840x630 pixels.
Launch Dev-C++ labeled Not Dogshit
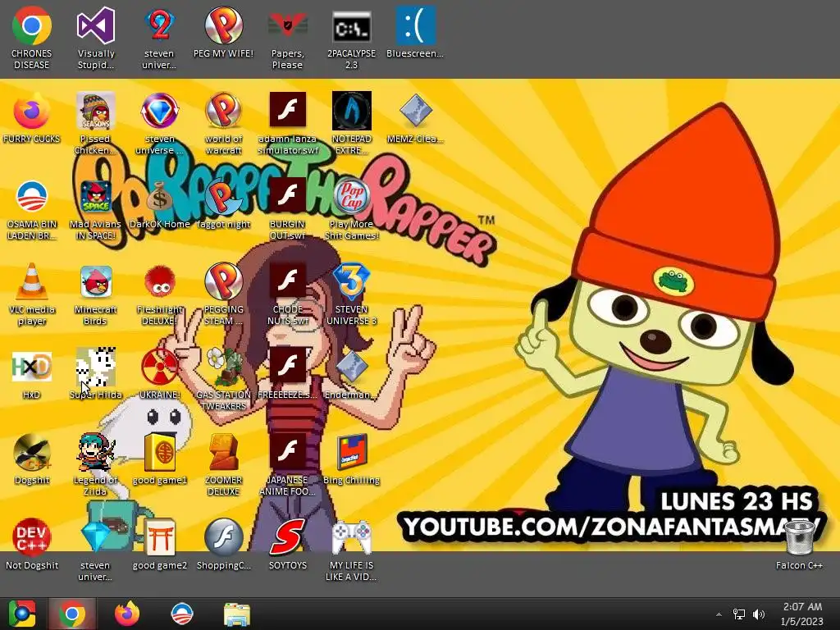[x=32, y=537]
